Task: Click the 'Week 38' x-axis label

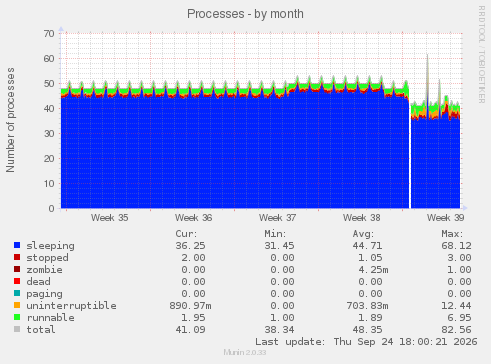Action: click(x=362, y=218)
